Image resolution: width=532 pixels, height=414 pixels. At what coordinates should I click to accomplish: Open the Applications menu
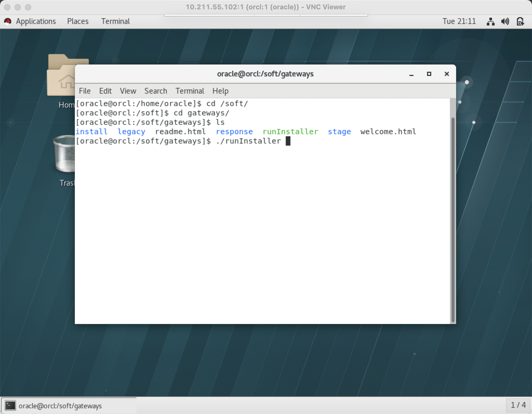(36, 21)
